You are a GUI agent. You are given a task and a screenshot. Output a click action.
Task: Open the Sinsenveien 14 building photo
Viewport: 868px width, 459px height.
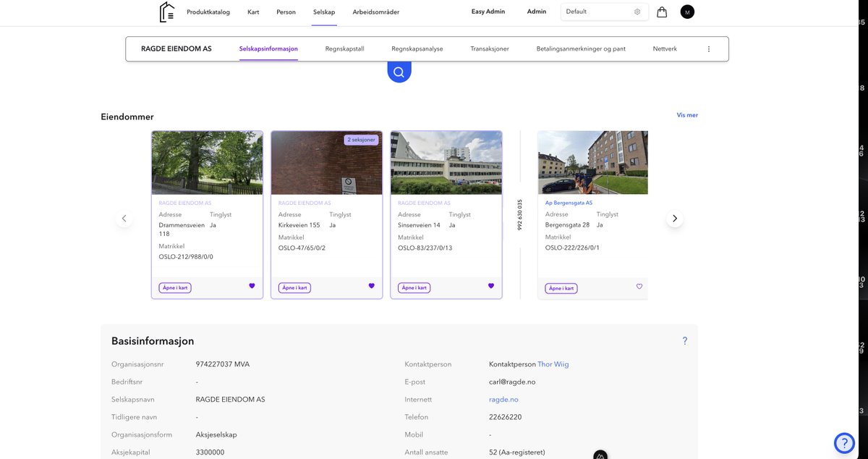pyautogui.click(x=446, y=163)
